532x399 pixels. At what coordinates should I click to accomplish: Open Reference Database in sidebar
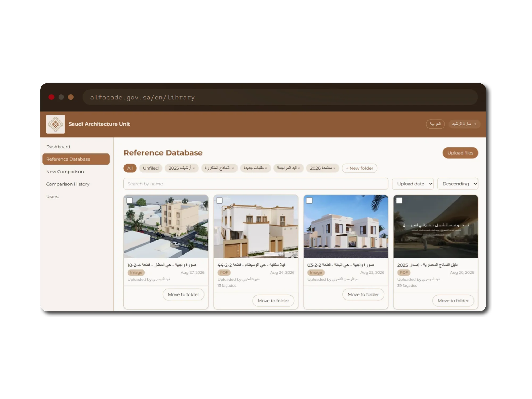[76, 159]
